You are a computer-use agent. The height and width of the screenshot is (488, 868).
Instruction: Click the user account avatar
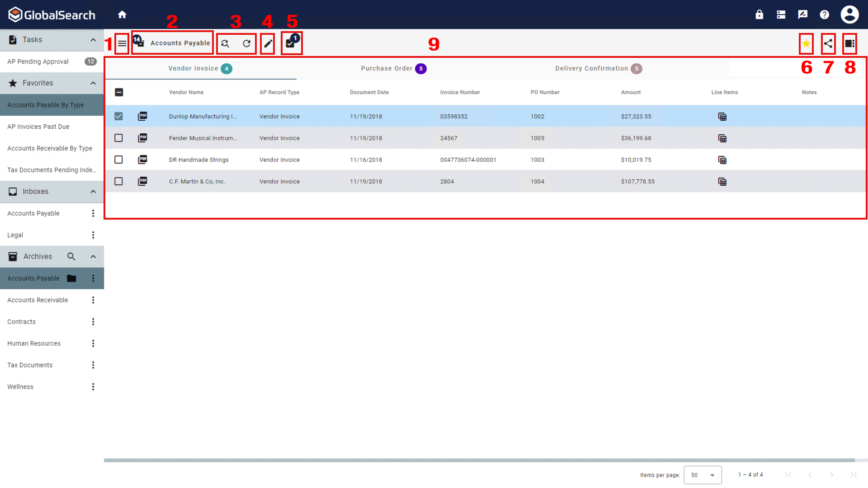(849, 14)
